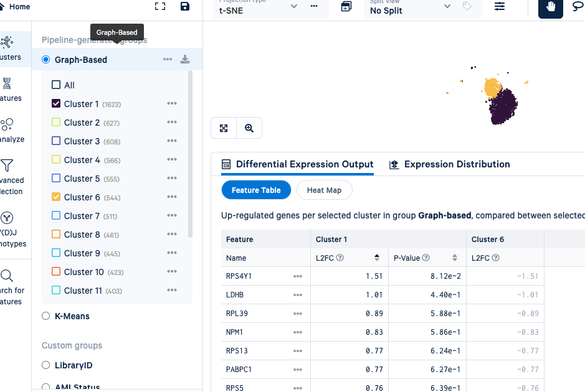The image size is (585, 392).
Task: Open Cluster 6 more options ellipsis
Action: pos(172,197)
